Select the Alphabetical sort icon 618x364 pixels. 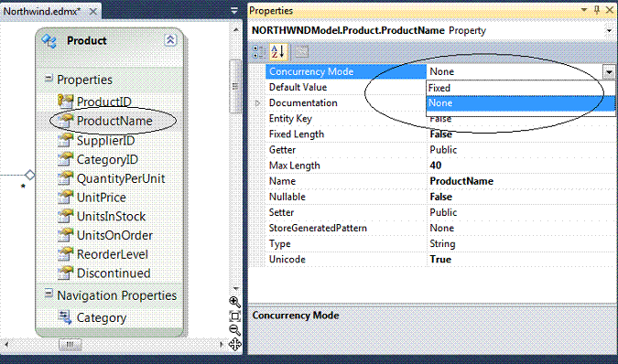[278, 52]
